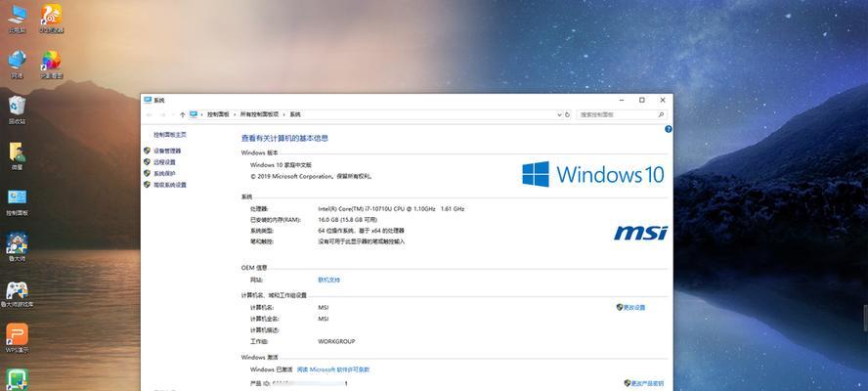The width and height of the screenshot is (868, 391).
Task: Expand the chevron after 控制面板 breadcrumb
Action: coord(235,114)
